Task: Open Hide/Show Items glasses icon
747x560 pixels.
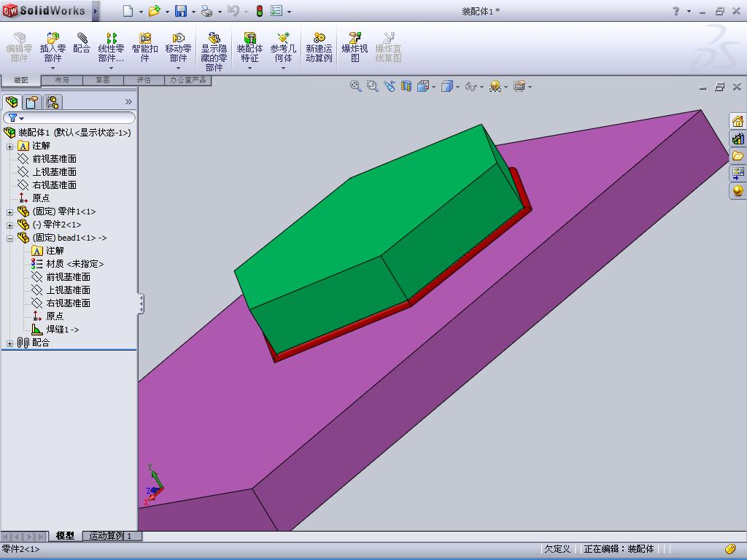Action: point(471,86)
